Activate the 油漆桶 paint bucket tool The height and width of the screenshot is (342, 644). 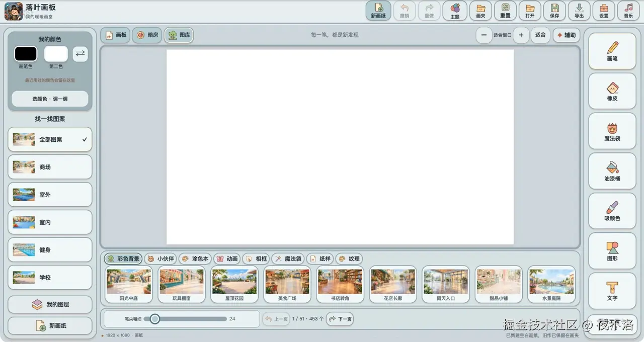[612, 171]
